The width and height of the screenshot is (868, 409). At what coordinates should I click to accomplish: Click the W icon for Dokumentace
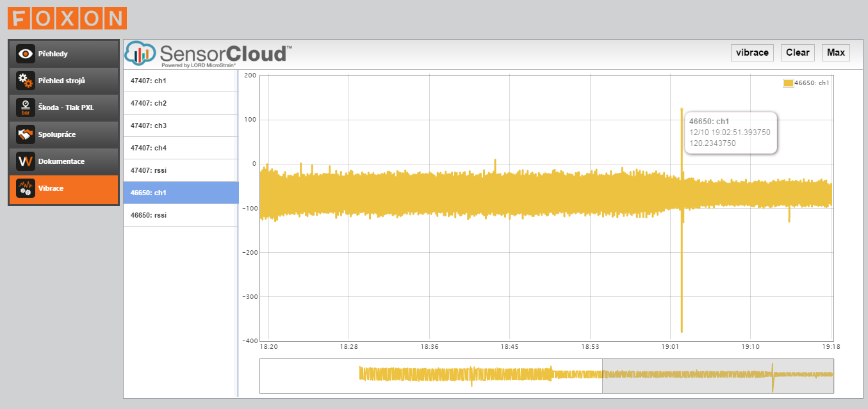pyautogui.click(x=26, y=161)
